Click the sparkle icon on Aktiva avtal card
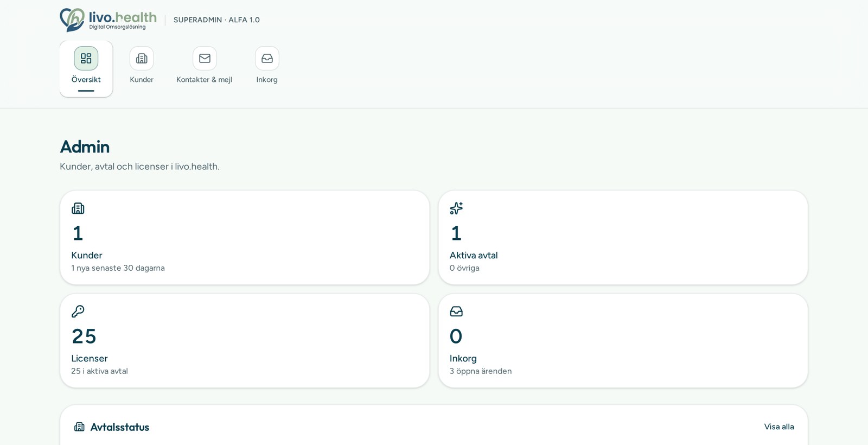Viewport: 868px width, 445px height. 456,208
